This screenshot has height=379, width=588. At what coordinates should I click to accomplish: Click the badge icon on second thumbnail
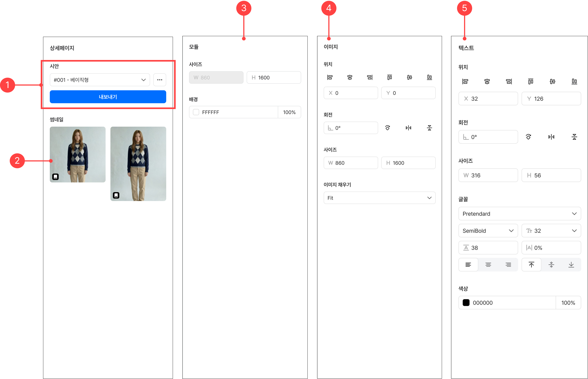(x=116, y=195)
